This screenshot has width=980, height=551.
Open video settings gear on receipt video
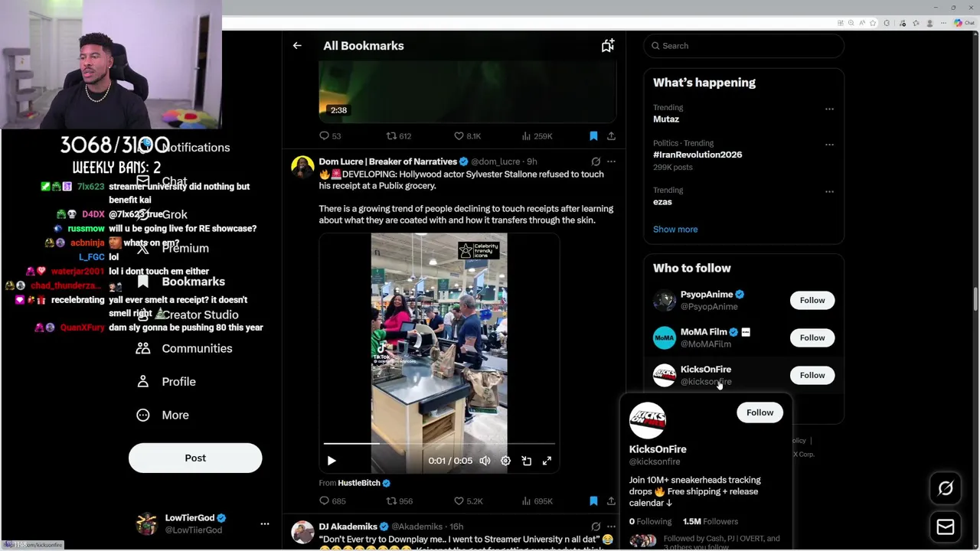(505, 461)
